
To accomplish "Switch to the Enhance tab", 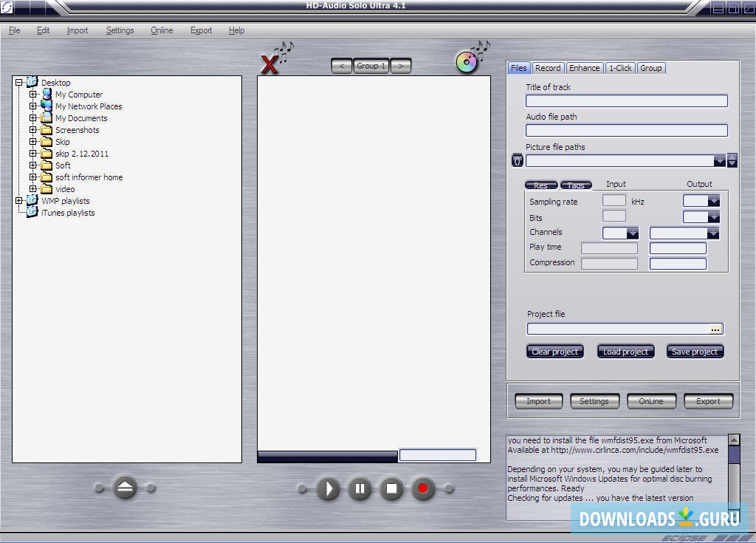I will (585, 68).
